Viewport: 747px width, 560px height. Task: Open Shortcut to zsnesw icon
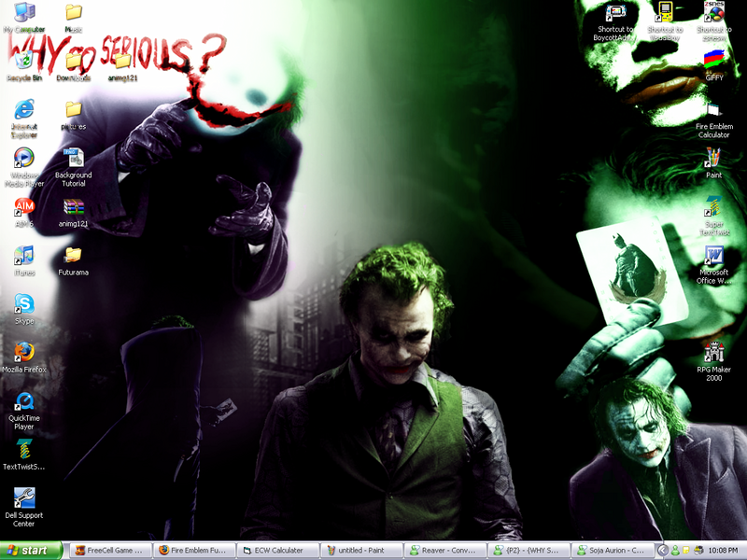tap(713, 12)
